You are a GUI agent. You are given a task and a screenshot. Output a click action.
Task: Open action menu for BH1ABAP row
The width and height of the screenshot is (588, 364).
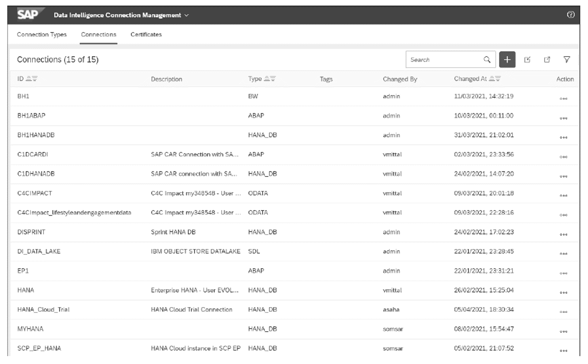563,118
